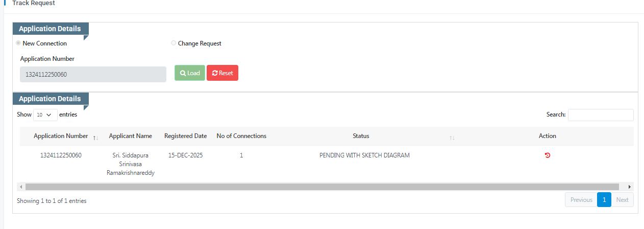Click the Action column header
Viewport: 644px width, 229px height.
(547, 136)
